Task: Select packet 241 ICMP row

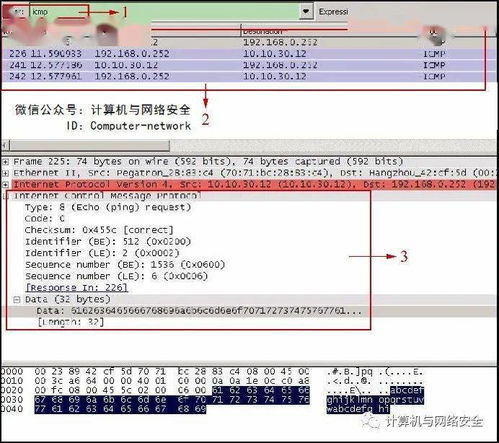Action: click(x=243, y=65)
